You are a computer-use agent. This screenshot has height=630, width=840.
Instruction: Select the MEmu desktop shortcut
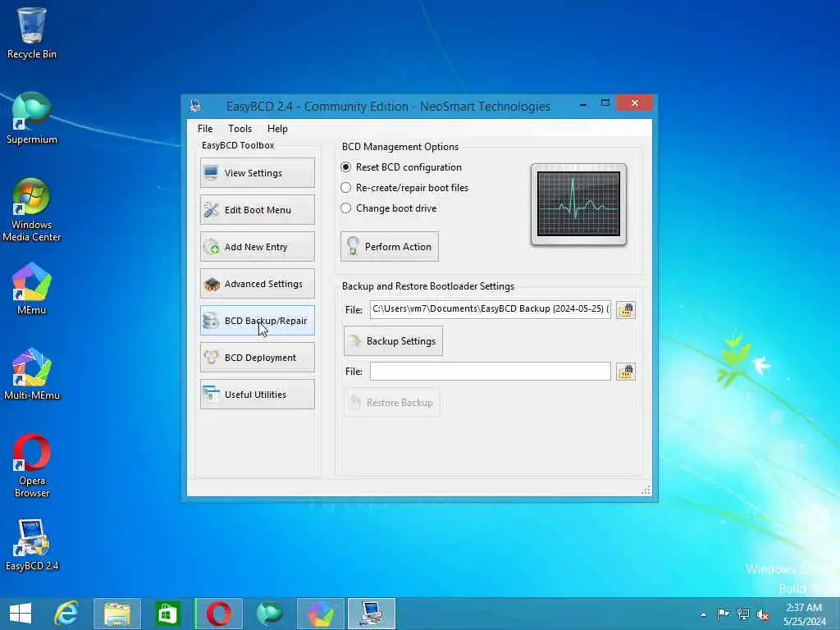pyautogui.click(x=32, y=289)
